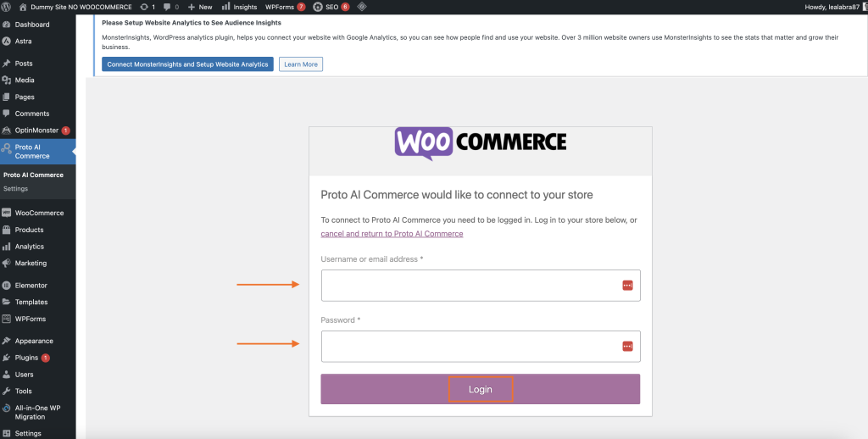This screenshot has height=439, width=868.
Task: Select the Proto AI Commerce top-level menu
Action: click(37, 151)
